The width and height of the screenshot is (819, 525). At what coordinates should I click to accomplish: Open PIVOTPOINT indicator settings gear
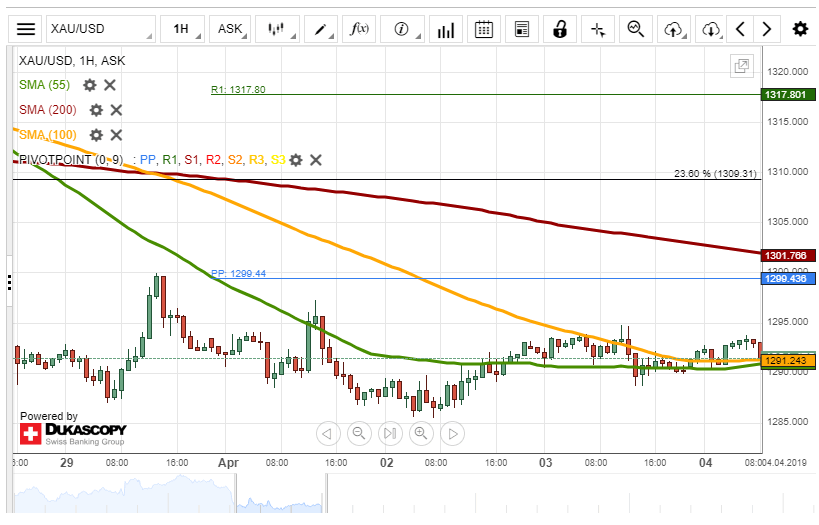[296, 160]
